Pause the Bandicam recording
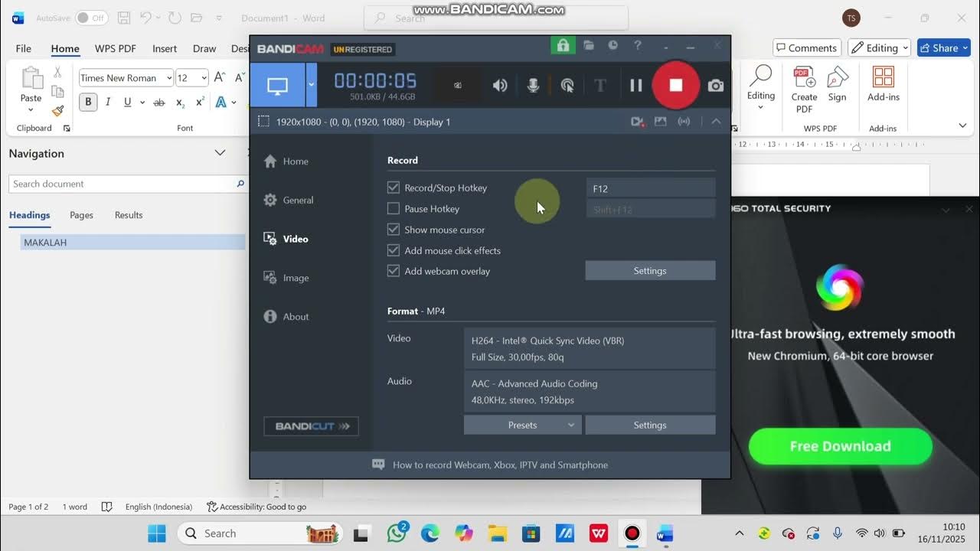The image size is (980, 551). point(635,86)
